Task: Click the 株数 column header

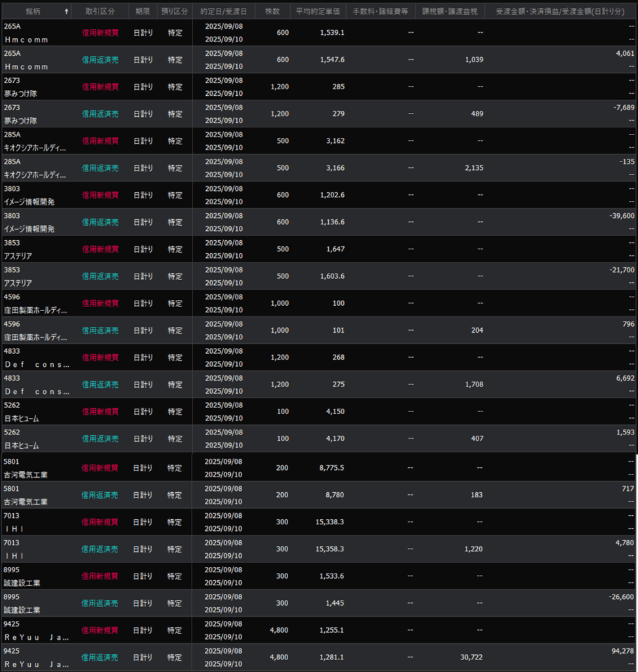Action: tap(273, 12)
